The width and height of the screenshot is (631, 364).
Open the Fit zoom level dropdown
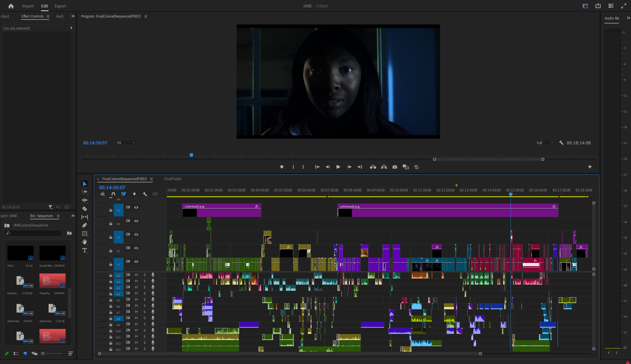point(126,143)
